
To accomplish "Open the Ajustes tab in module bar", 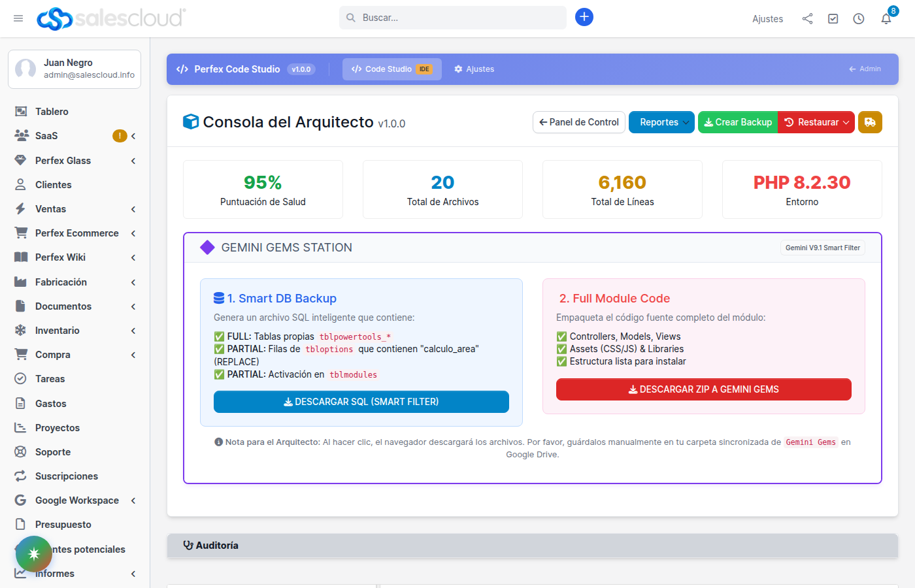I will pos(474,69).
